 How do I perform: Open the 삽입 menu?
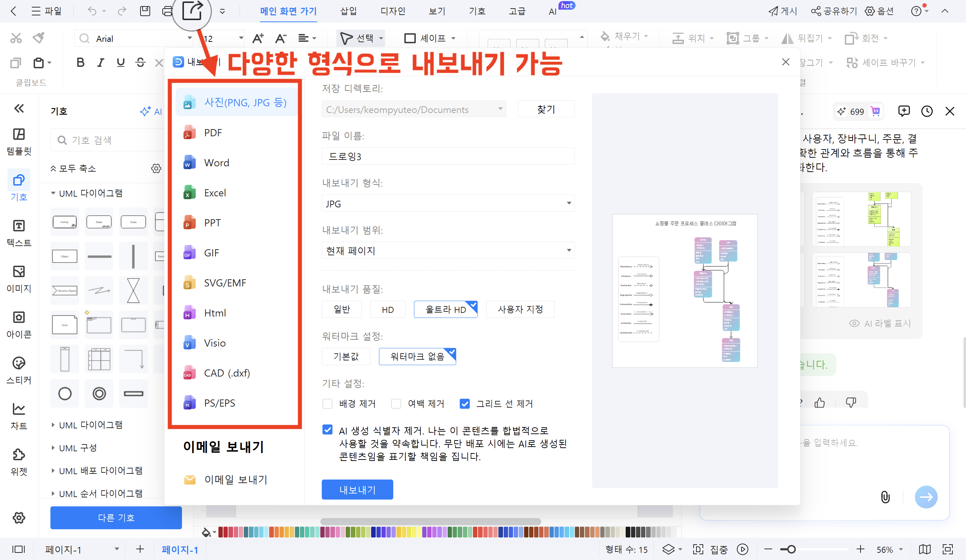click(348, 11)
